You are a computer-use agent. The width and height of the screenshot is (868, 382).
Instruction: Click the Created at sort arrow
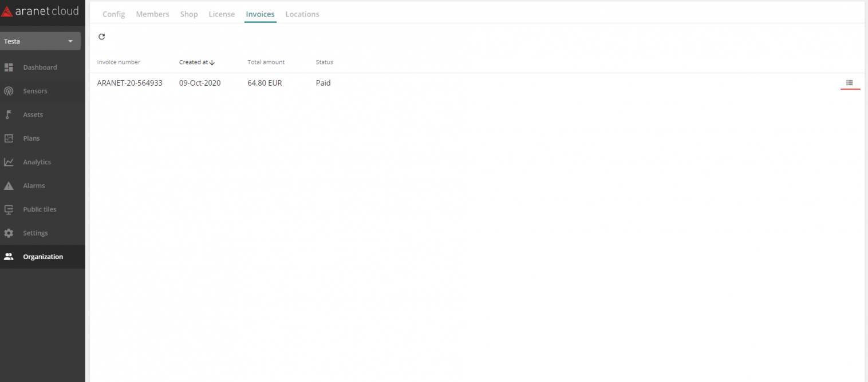pyautogui.click(x=212, y=62)
